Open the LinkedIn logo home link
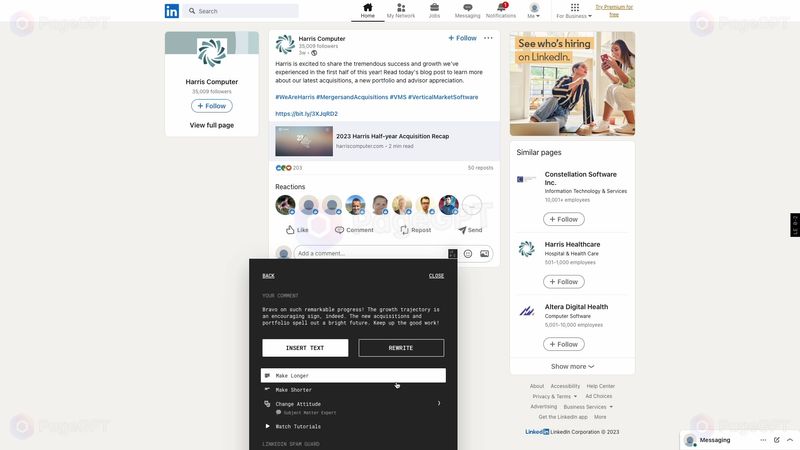 (172, 11)
